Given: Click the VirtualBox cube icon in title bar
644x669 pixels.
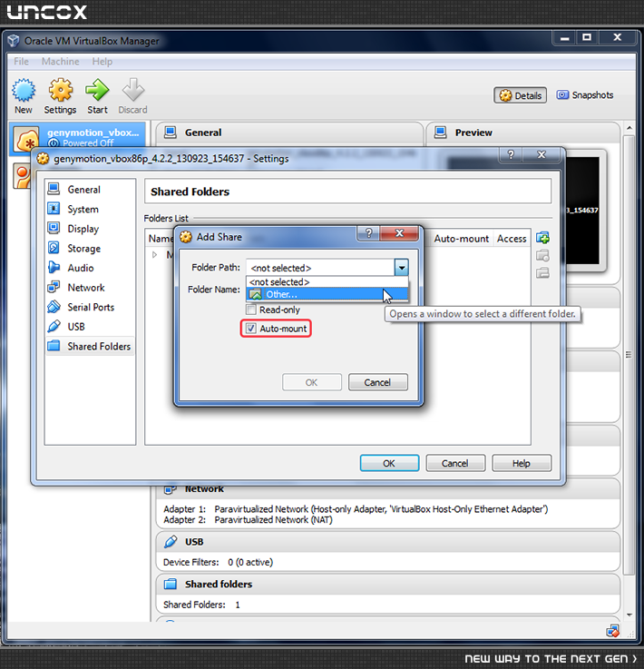Looking at the screenshot, I should [14, 41].
